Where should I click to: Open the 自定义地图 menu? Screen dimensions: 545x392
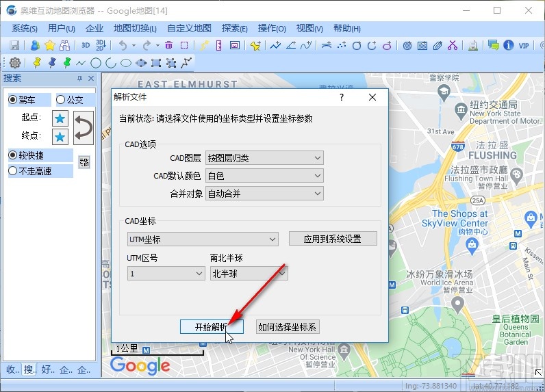click(x=189, y=29)
